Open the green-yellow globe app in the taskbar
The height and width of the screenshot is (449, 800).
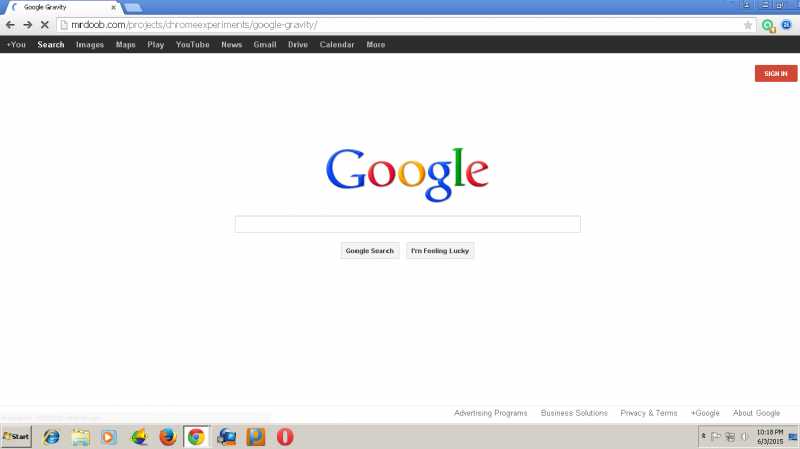coord(139,437)
